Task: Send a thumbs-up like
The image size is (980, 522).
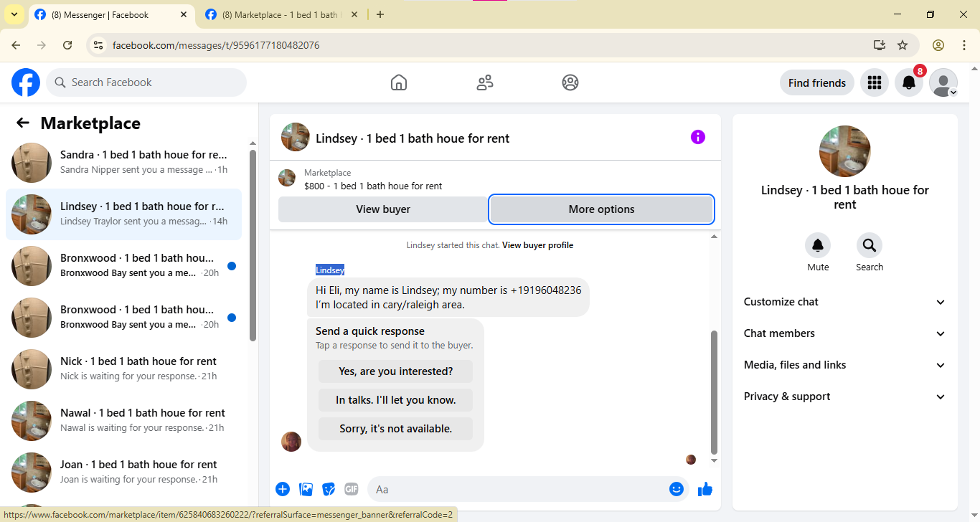Action: pos(705,489)
